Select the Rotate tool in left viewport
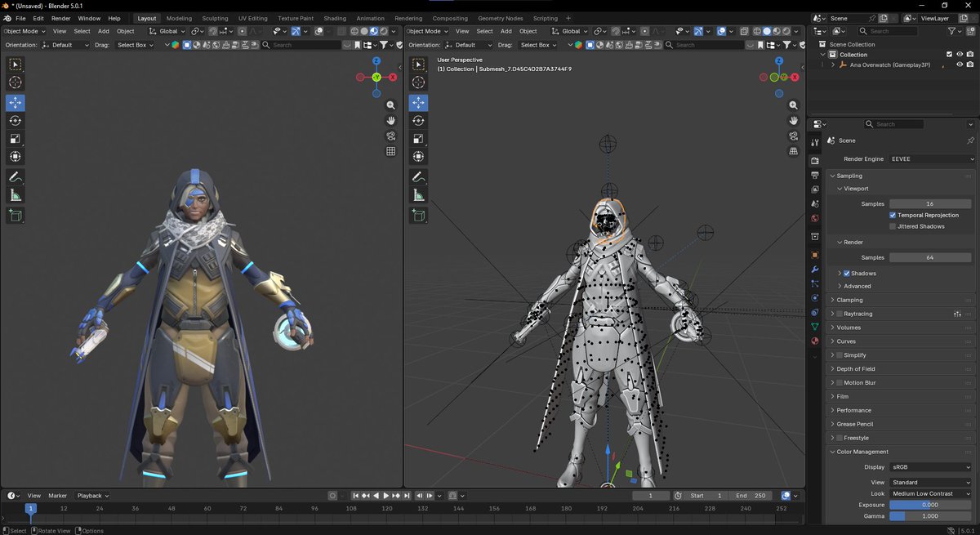Image resolution: width=980 pixels, height=535 pixels. [16, 121]
